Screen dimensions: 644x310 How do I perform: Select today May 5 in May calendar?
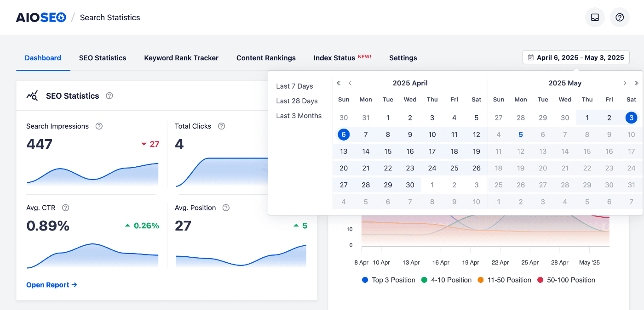(521, 135)
